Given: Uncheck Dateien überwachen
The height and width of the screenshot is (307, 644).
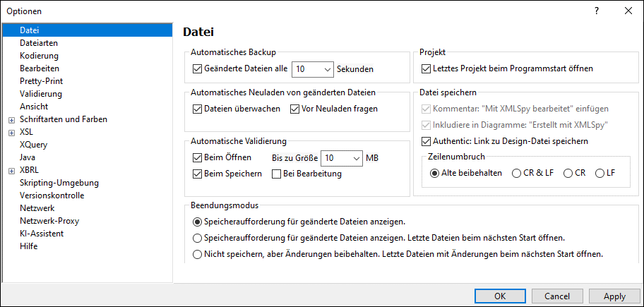Looking at the screenshot, I should pyautogui.click(x=197, y=109).
